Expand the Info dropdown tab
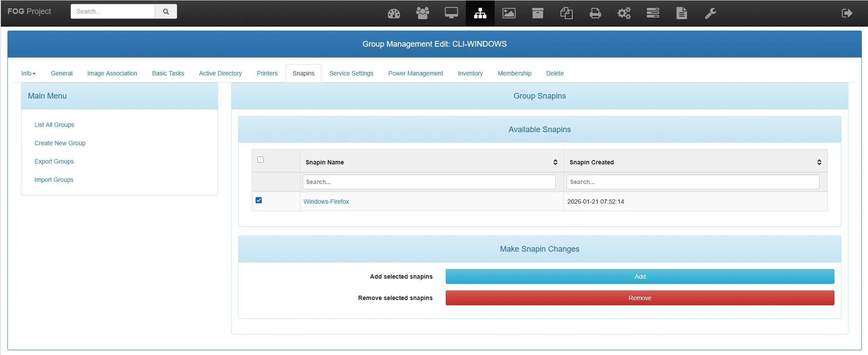The width and height of the screenshot is (868, 355). tap(28, 73)
